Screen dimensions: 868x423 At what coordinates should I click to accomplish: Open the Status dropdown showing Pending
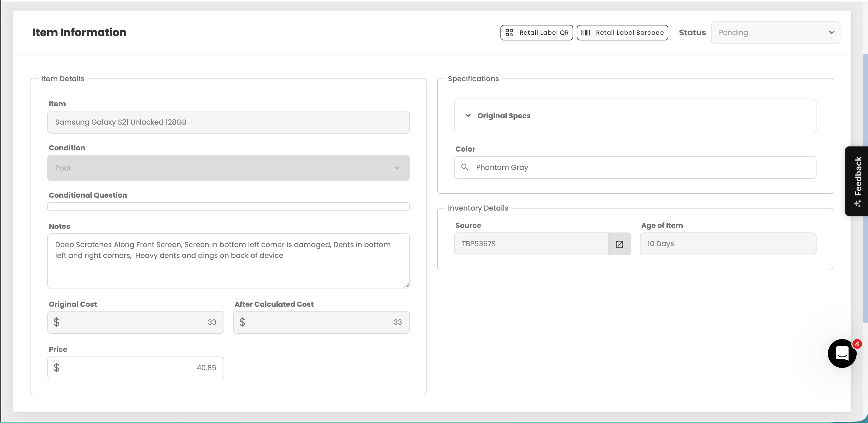tap(775, 32)
